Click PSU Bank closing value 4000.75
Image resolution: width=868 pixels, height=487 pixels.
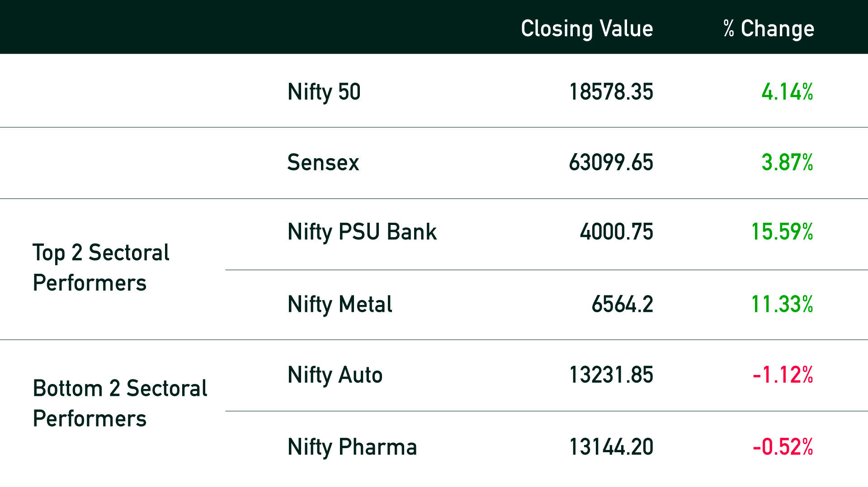pyautogui.click(x=617, y=232)
